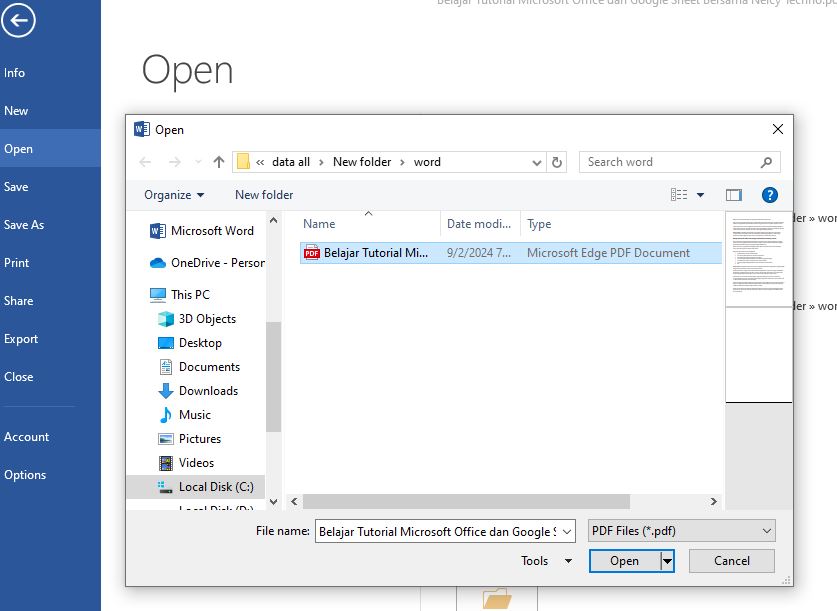The image size is (837, 611).
Task: Click the change view icon
Action: point(679,195)
